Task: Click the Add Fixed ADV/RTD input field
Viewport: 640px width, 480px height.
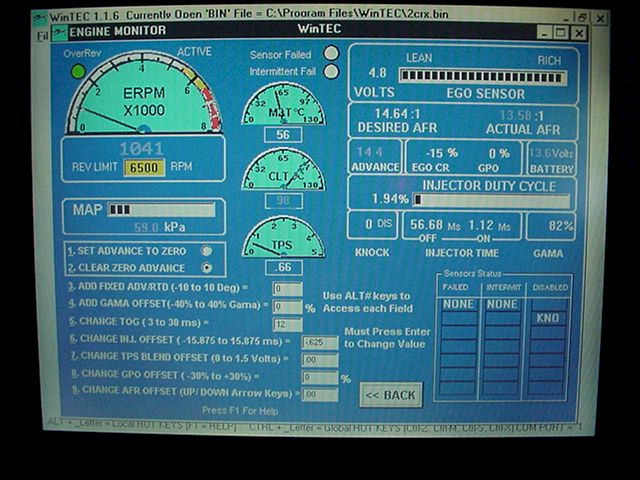Action: pos(288,289)
